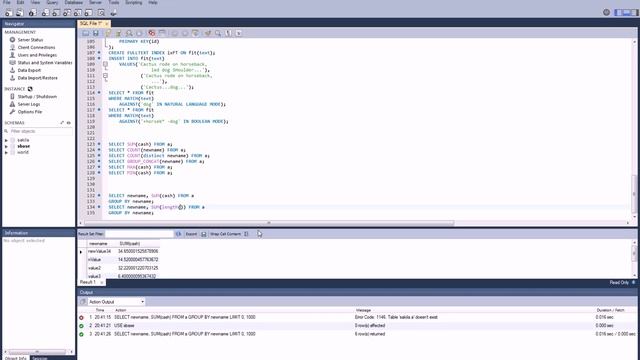
Task: Create a new SQL tab from main toolbar
Action: (x=8, y=13)
